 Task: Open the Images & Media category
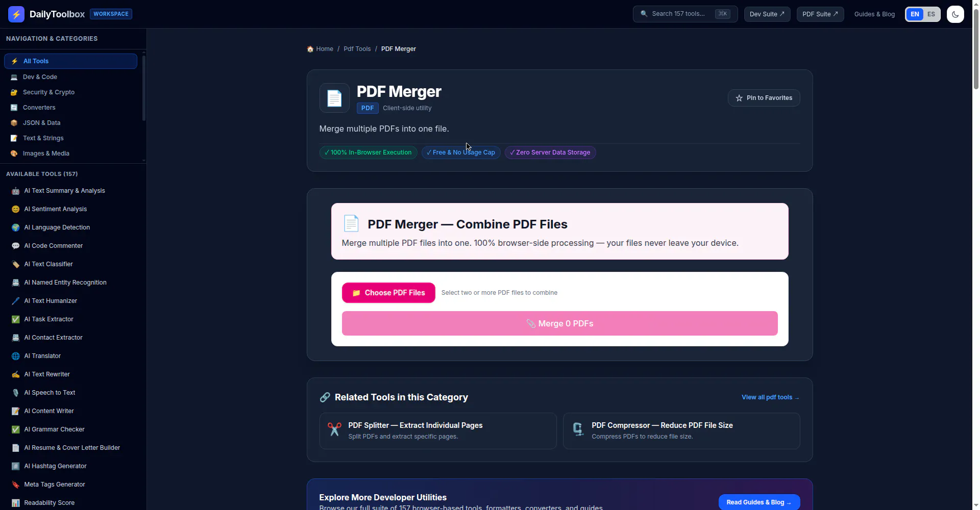point(70,154)
